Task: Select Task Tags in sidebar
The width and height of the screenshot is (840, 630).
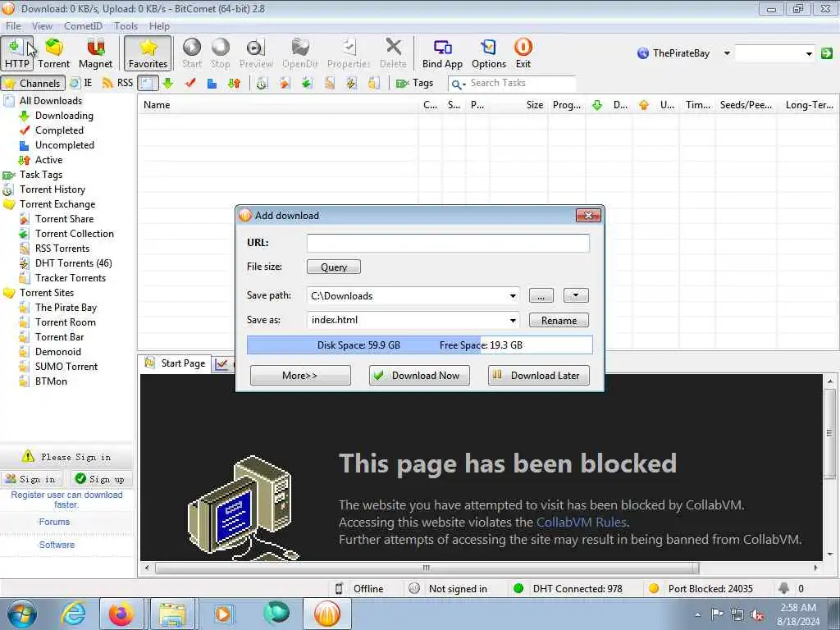Action: tap(41, 175)
